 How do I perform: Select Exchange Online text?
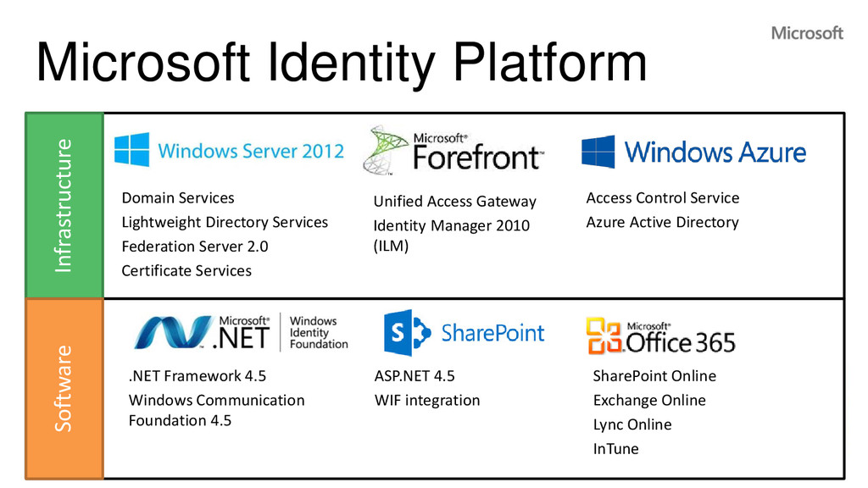pos(649,401)
